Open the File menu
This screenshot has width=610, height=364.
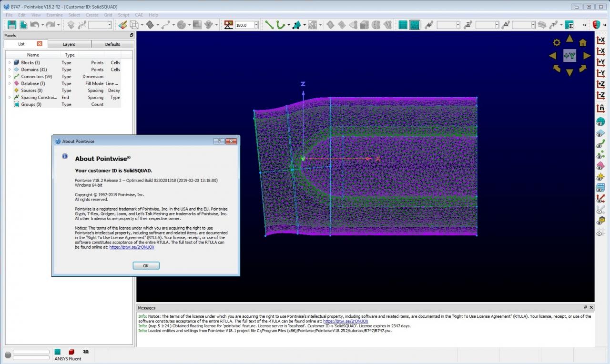(x=9, y=15)
